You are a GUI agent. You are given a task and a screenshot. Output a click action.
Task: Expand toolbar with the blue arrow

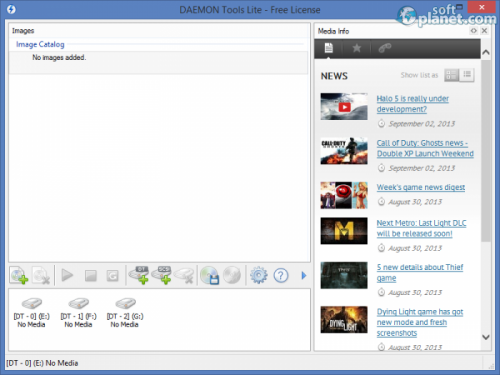(304, 275)
